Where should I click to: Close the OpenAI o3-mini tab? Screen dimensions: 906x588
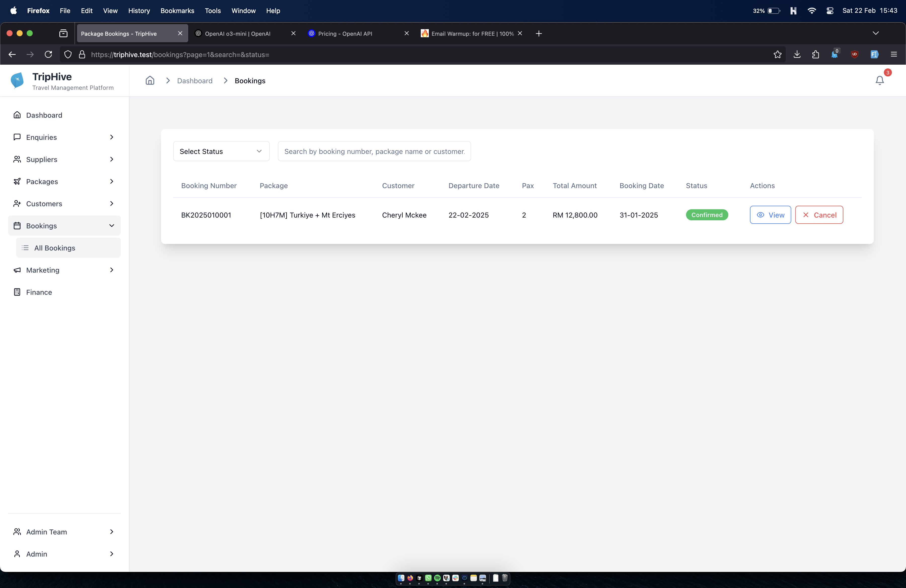(293, 33)
